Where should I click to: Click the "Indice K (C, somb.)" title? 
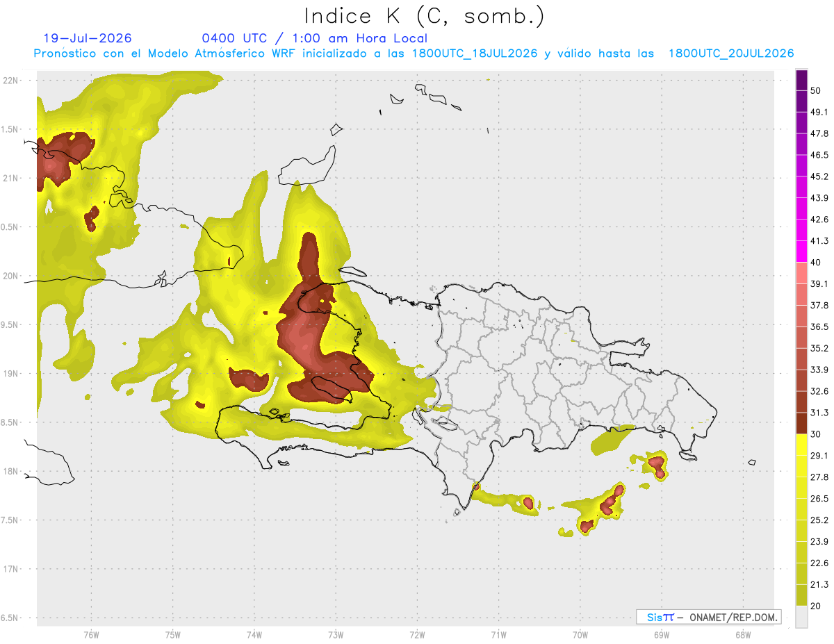pos(425,17)
